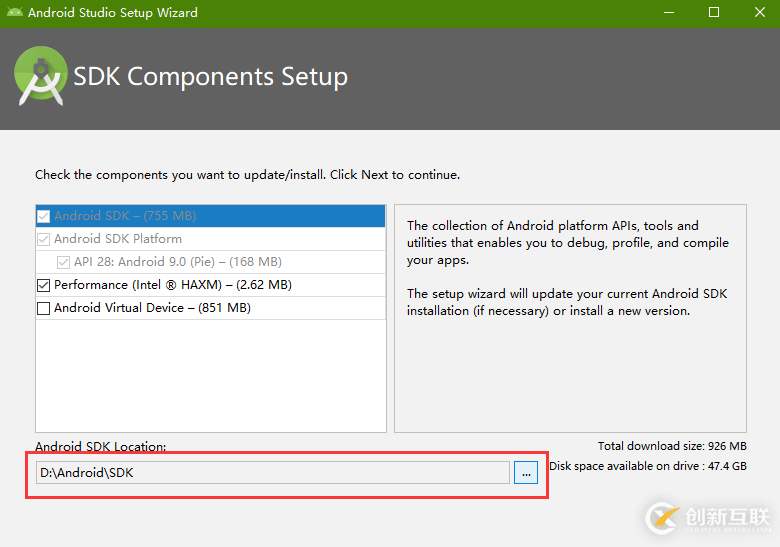Click the "Check the components" instruction text
Image resolution: width=780 pixels, height=547 pixels.
247,175
